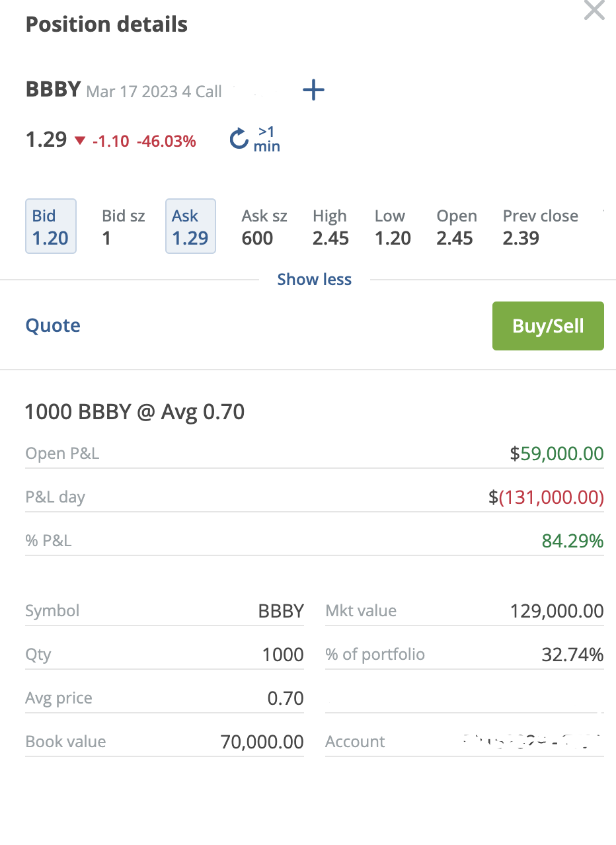Click the plus icon next to BBBY
616x845 pixels.
click(x=313, y=90)
